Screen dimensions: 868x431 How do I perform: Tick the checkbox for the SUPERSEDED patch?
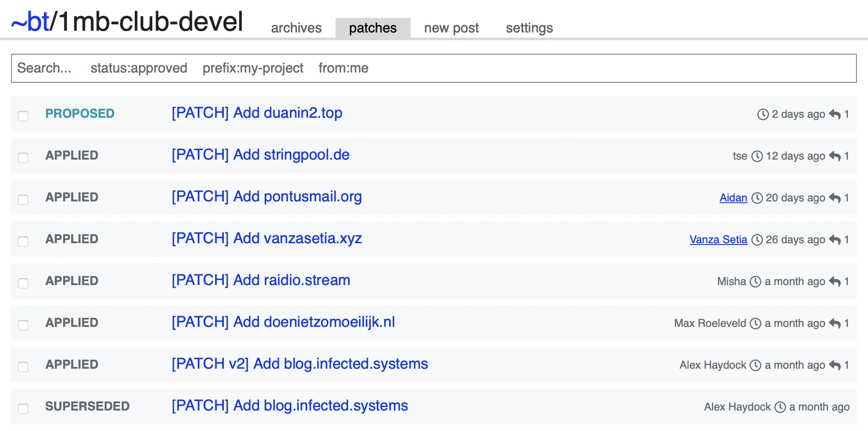point(23,408)
